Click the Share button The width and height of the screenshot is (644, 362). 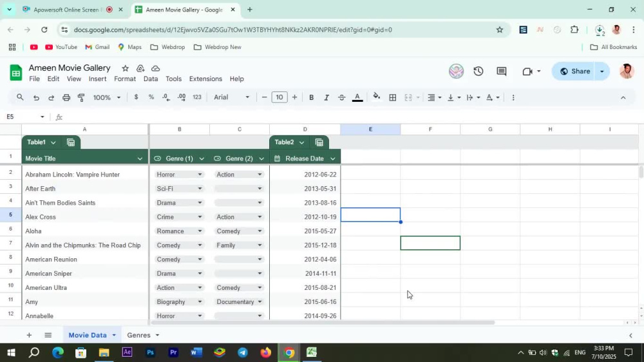(574, 71)
